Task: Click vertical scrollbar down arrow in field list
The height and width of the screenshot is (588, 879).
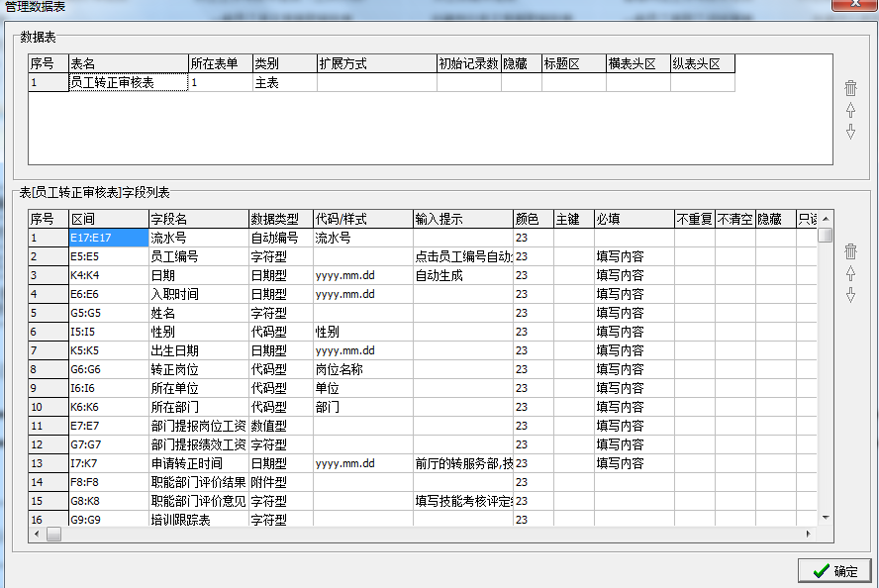Action: tap(826, 518)
